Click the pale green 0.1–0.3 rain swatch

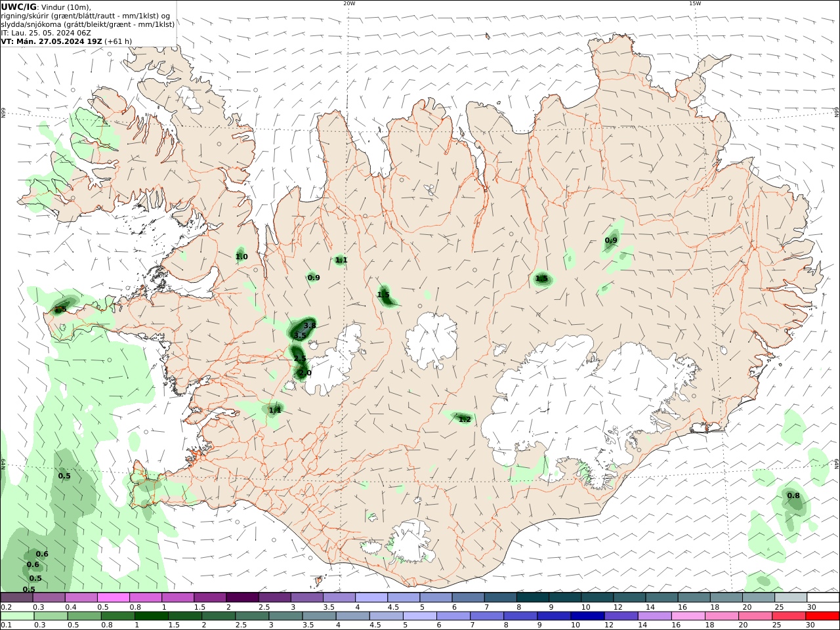pos(18,616)
